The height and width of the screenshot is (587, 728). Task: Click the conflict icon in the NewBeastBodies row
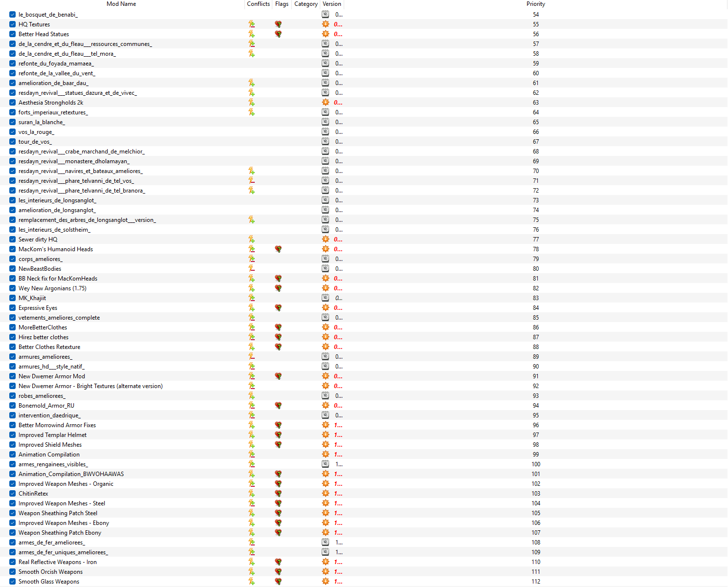(x=251, y=268)
